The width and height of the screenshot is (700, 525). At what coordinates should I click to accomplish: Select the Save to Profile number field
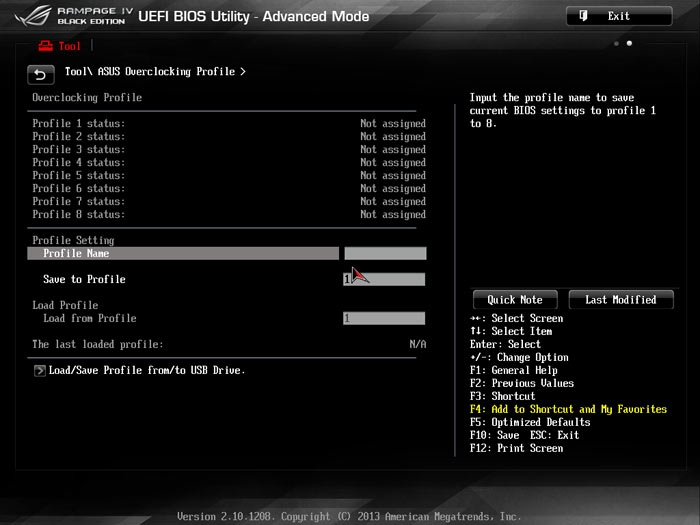[x=385, y=280]
